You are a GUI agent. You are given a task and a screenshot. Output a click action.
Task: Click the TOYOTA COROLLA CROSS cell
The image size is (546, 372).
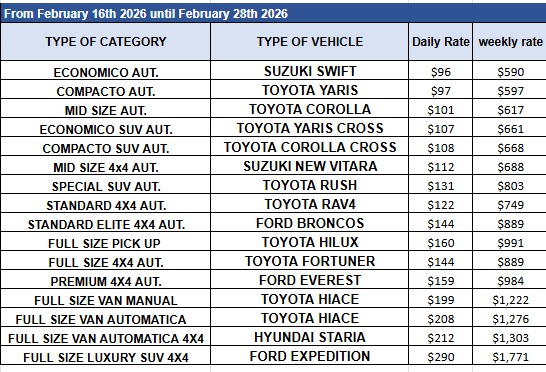coord(310,147)
